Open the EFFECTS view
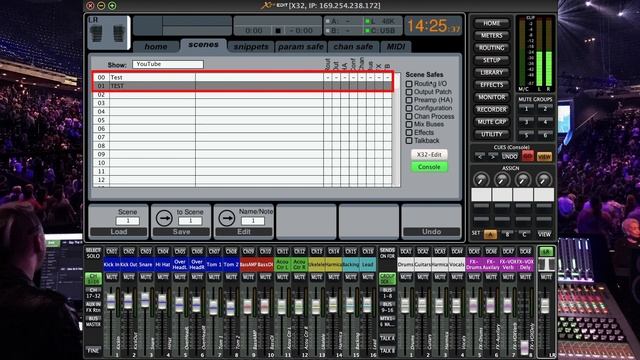The image size is (640, 360). click(x=491, y=85)
